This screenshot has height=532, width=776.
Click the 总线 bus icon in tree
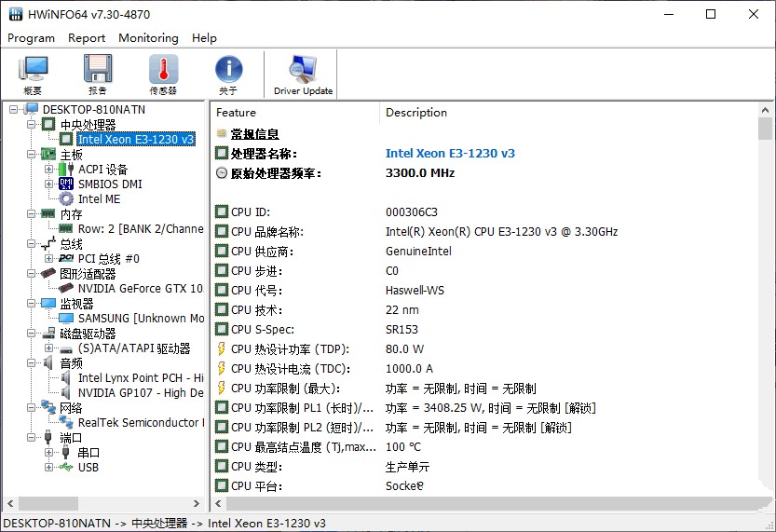[48, 243]
